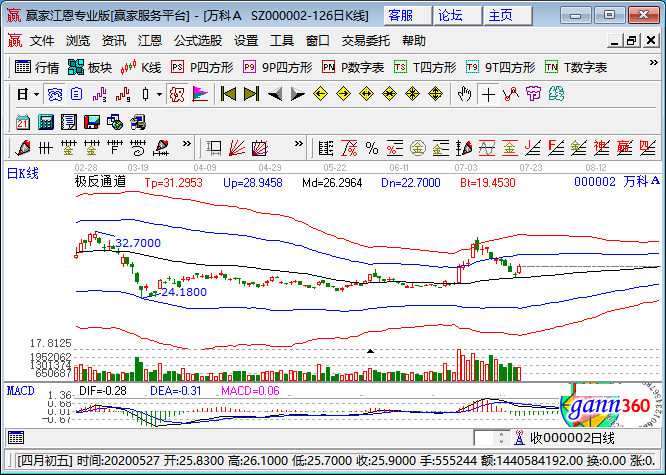Select the 四 angle lines tool

click(x=647, y=148)
